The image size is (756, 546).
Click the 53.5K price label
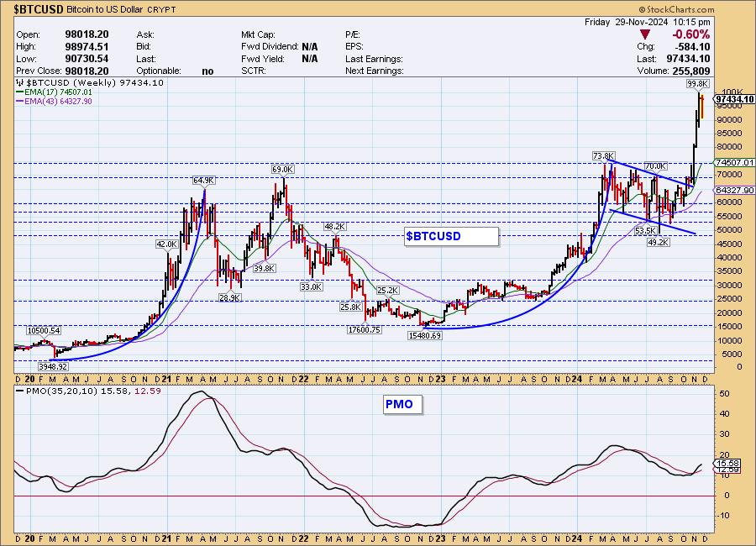645,232
